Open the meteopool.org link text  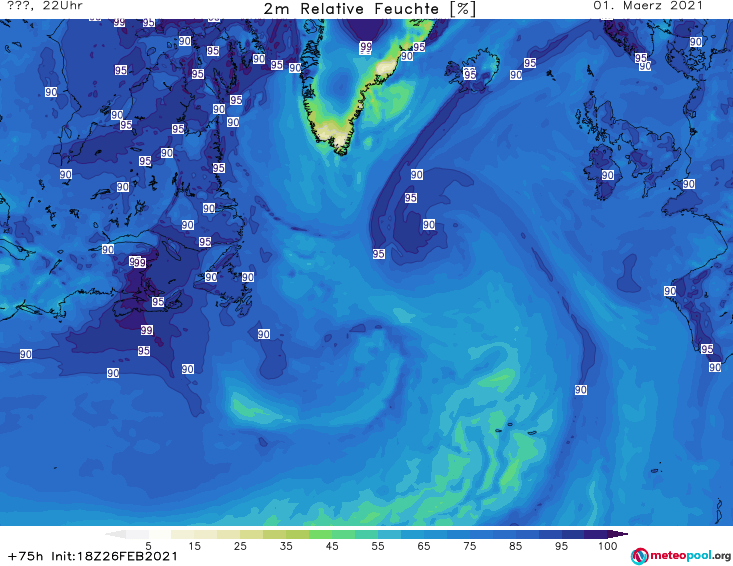[690, 556]
